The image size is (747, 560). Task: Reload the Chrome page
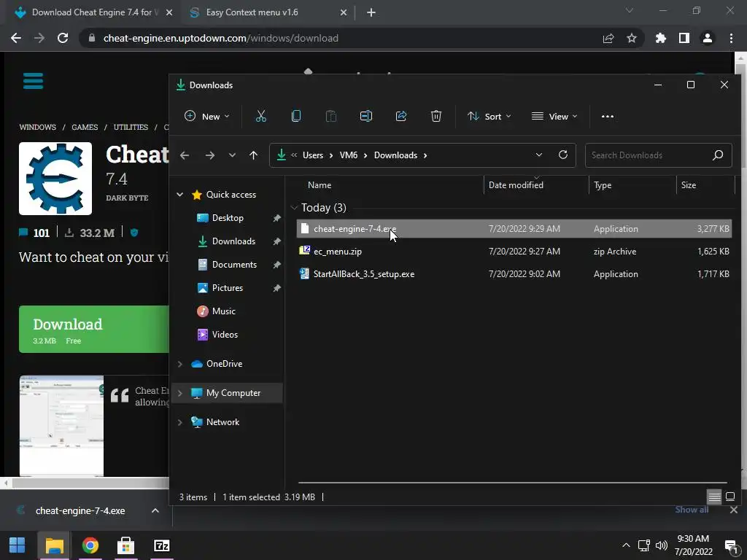point(63,38)
